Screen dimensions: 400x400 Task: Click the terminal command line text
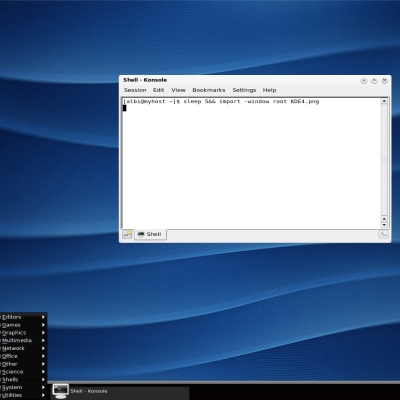pos(221,101)
